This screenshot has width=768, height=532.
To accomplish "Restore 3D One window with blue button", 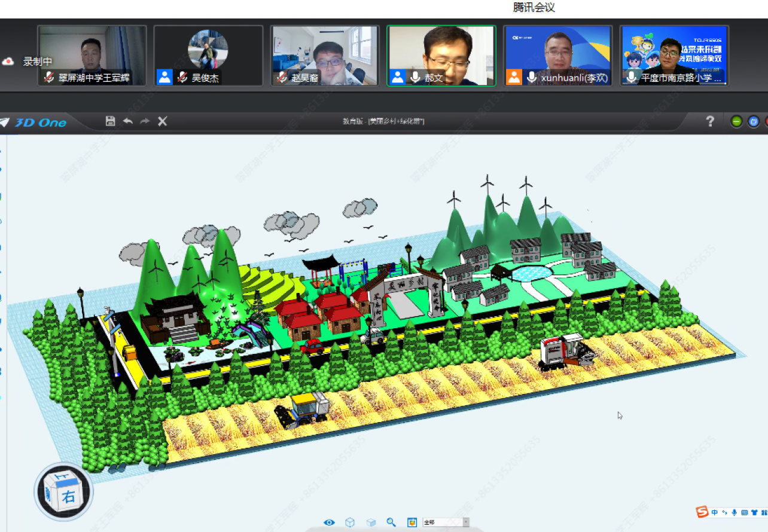I will (754, 121).
